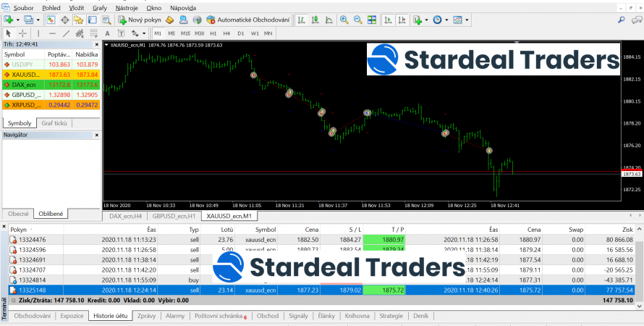Click the Nový pokyn button

coord(139,20)
